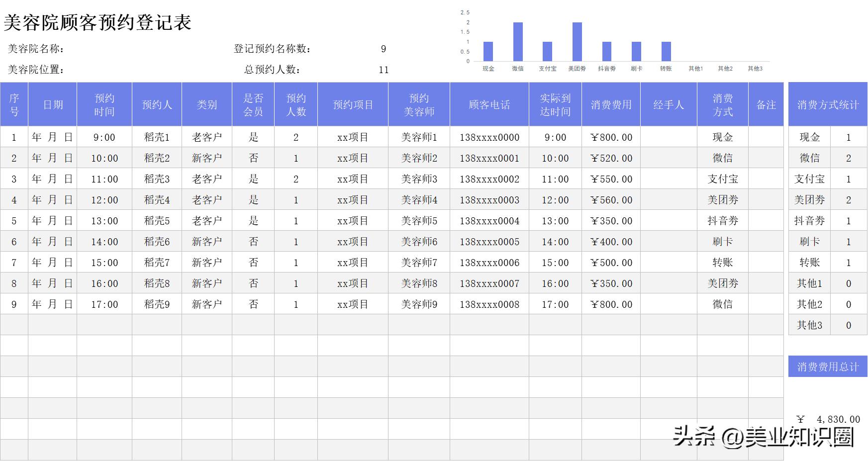868x461 pixels.
Task: Click the 预约项目 column header
Action: coord(353,104)
